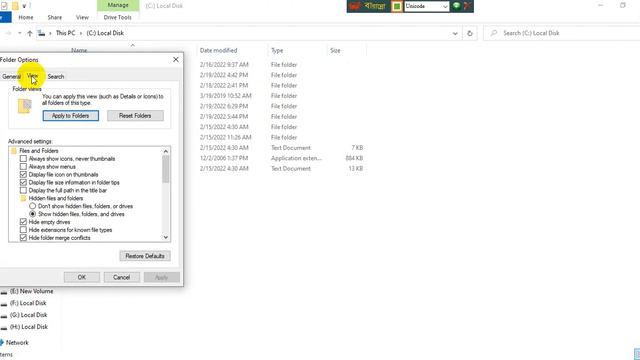Viewport: 640px width, 360px height.
Task: Switch to the General tab in Folder Options
Action: point(11,77)
